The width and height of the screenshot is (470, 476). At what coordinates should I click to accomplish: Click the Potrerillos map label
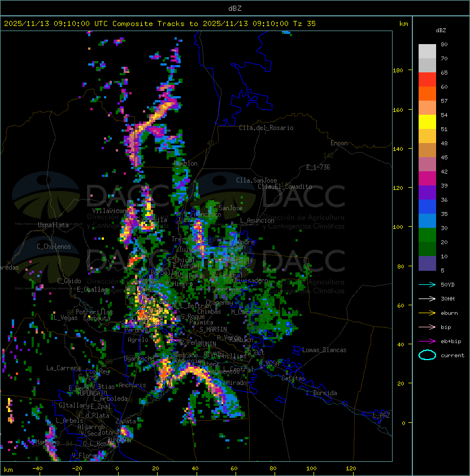(94, 312)
